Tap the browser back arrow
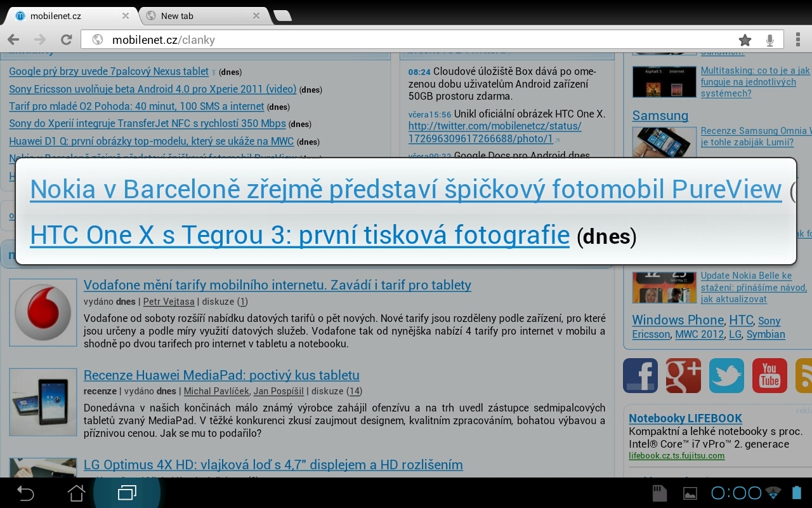Screen dimensions: 812x508 click(13, 40)
